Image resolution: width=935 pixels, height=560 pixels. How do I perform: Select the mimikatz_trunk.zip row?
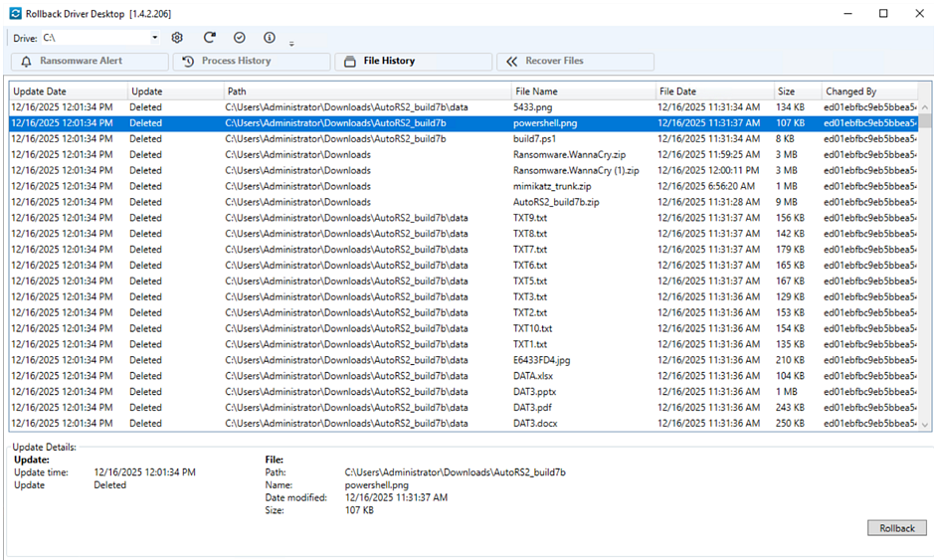552,186
